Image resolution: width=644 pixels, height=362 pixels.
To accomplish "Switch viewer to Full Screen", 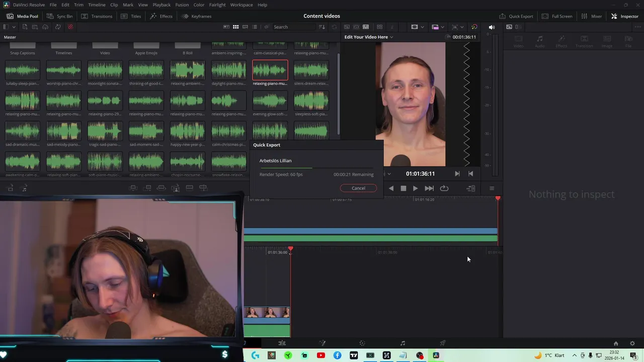I will tap(557, 16).
